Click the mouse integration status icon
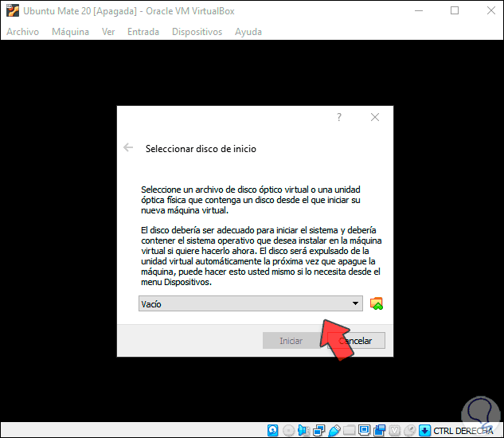 (410, 430)
